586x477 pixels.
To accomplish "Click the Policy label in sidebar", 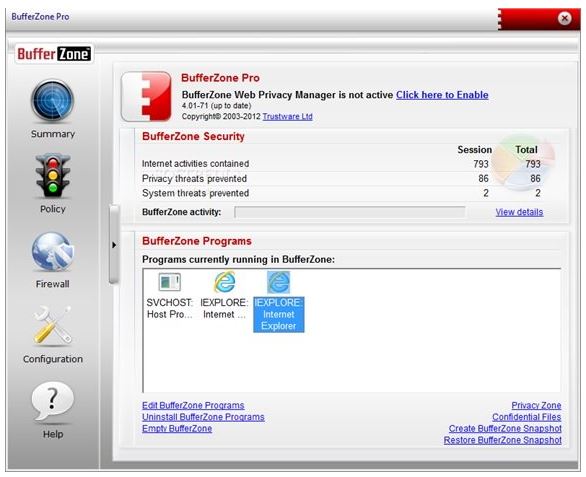I will 53,209.
